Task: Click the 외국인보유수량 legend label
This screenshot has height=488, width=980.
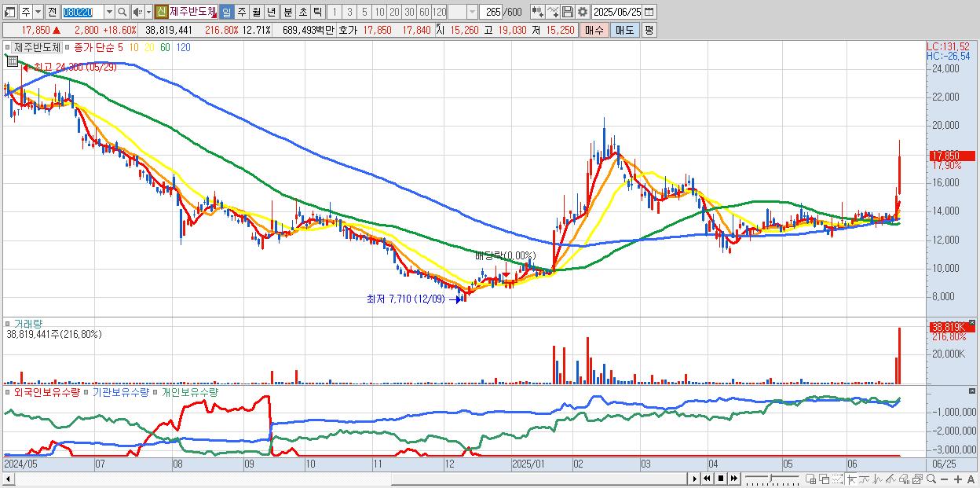Action: 47,391
